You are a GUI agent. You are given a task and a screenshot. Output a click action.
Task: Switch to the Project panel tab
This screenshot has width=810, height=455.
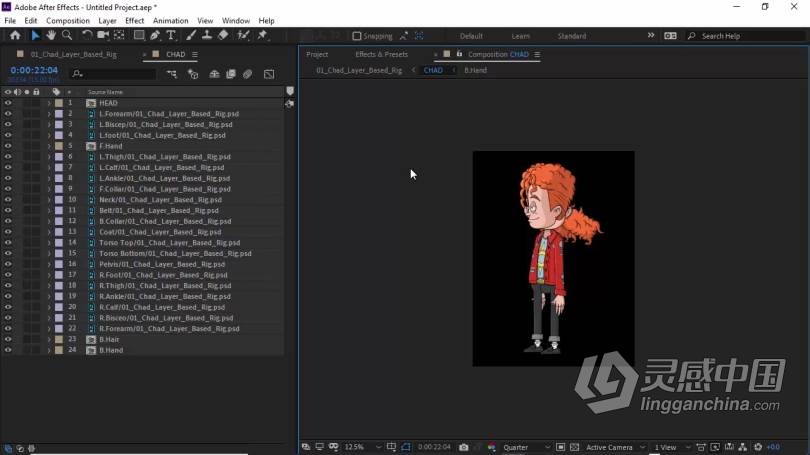coord(317,54)
